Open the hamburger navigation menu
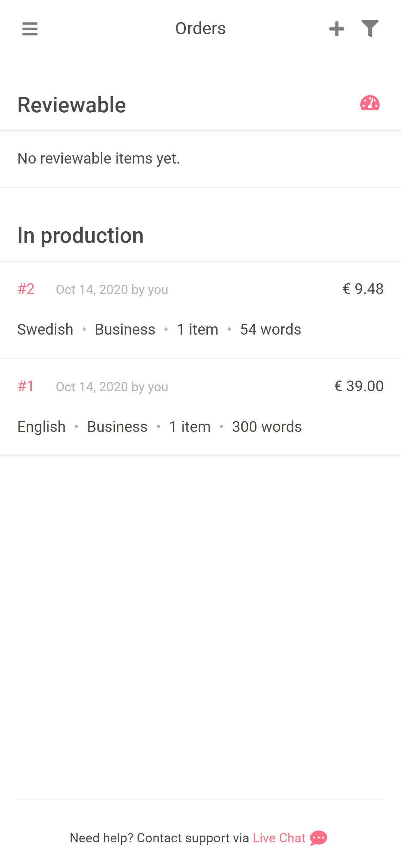Screen dimensions: 401x868 coord(30,29)
